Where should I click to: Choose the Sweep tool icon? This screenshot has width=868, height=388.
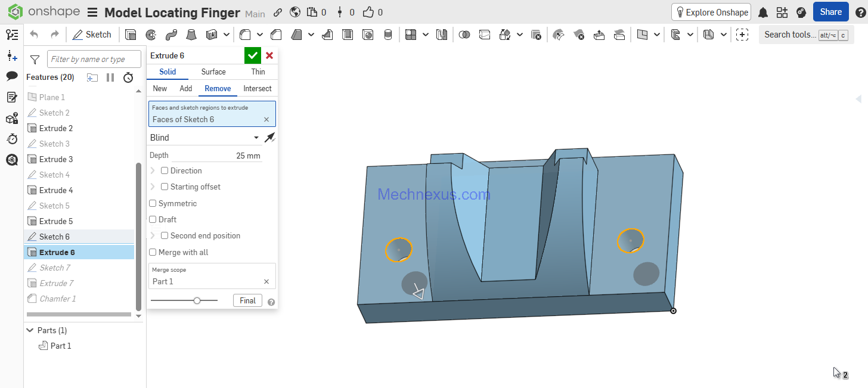coord(171,35)
